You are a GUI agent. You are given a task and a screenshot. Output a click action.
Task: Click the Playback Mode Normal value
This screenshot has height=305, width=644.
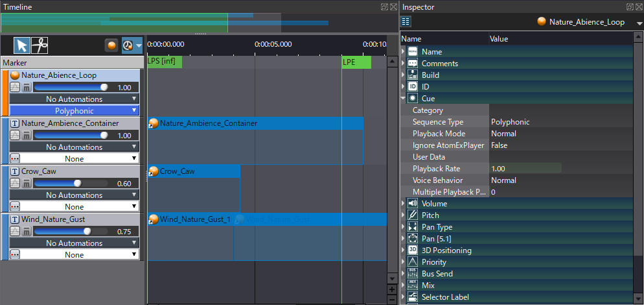tap(503, 134)
